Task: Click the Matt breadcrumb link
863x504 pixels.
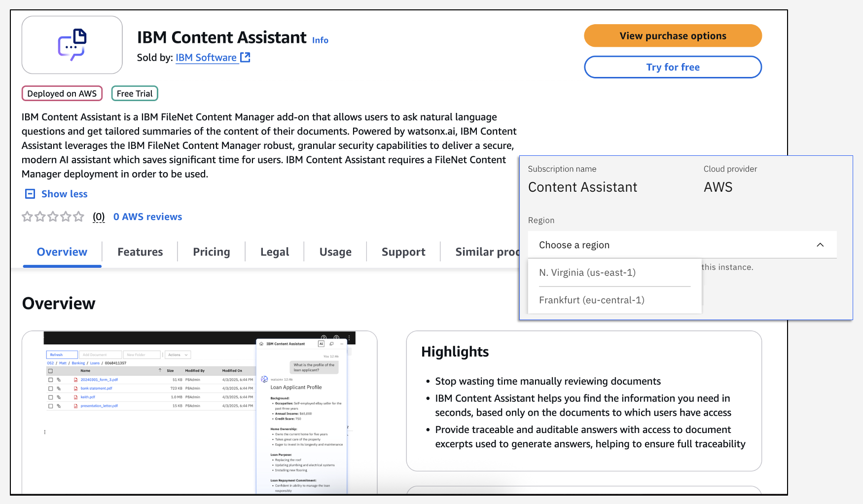Action: (63, 363)
